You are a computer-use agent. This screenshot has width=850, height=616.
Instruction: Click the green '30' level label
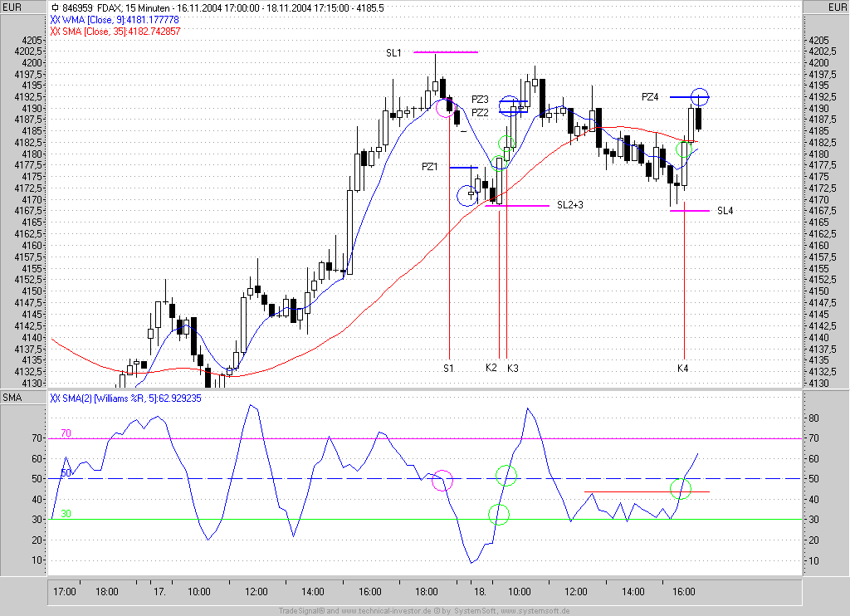[66, 514]
